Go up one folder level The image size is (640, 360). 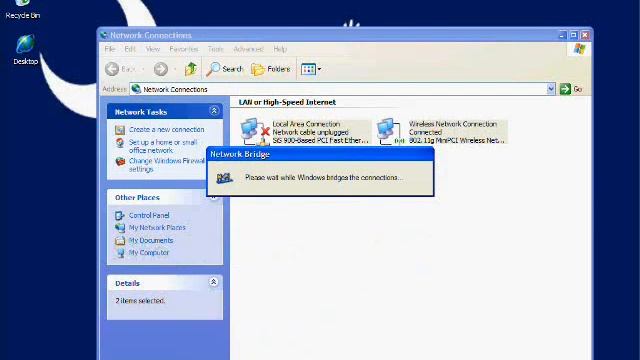click(x=191, y=69)
